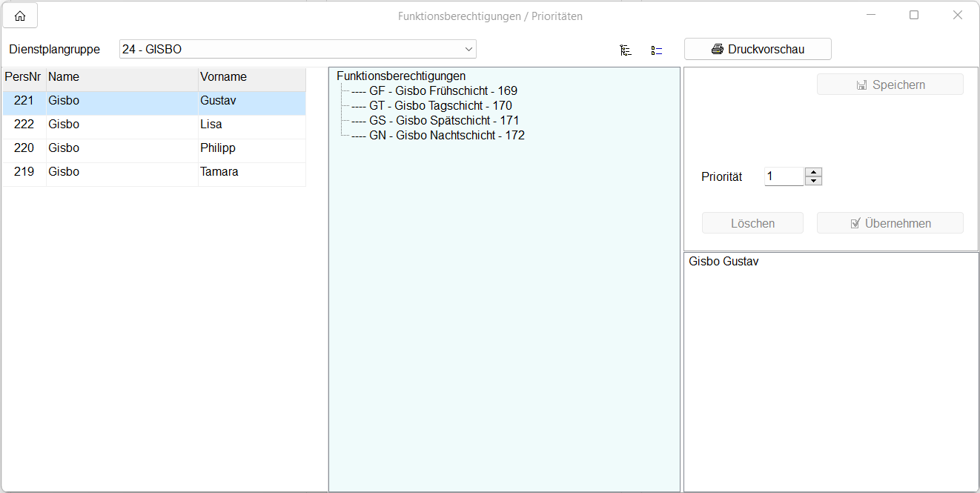The height and width of the screenshot is (493, 980).
Task: Open the Dienstplangruppe dropdown
Action: click(469, 50)
